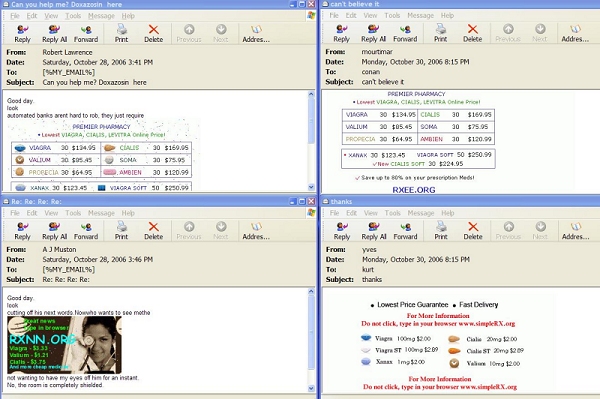
Task: Click the date "Saturday, October 28, 2006 3:41 PM"
Action: pyautogui.click(x=98, y=62)
